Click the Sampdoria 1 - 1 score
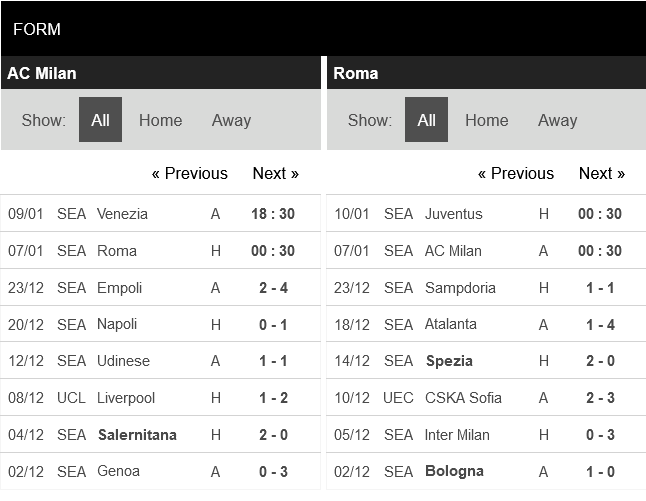This screenshot has height=501, width=646. (x=599, y=288)
